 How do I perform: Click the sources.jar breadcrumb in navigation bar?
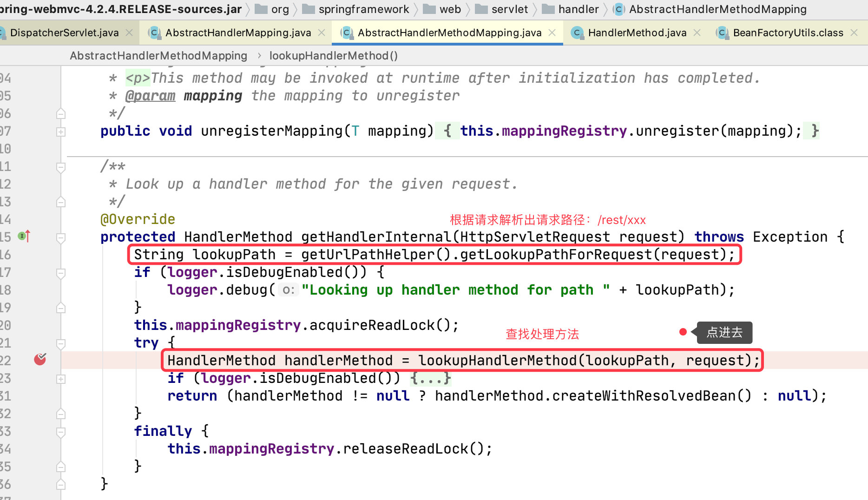[x=121, y=9]
